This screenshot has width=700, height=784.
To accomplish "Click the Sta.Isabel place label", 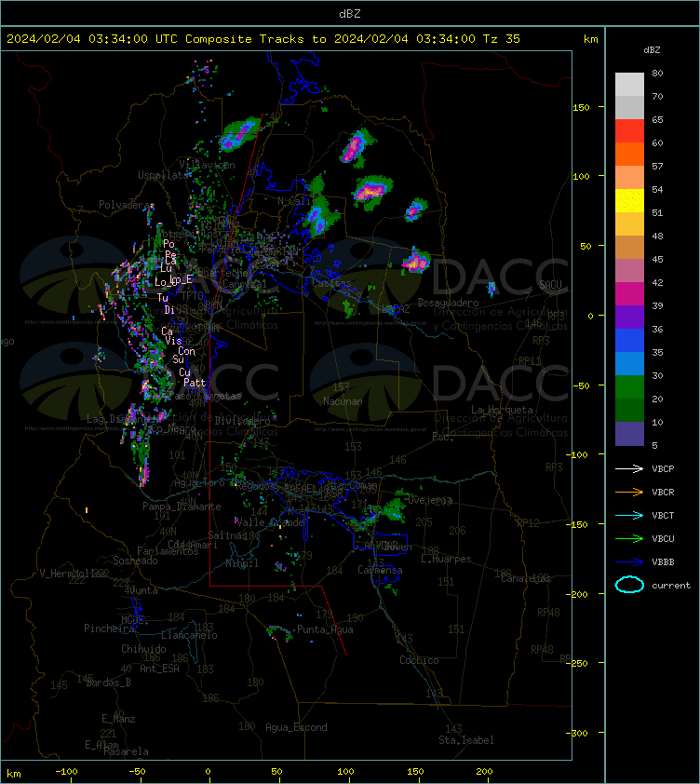I will [466, 740].
